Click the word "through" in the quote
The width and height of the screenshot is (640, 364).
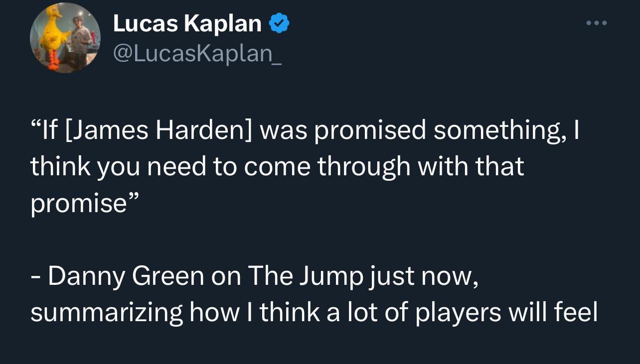[364, 166]
